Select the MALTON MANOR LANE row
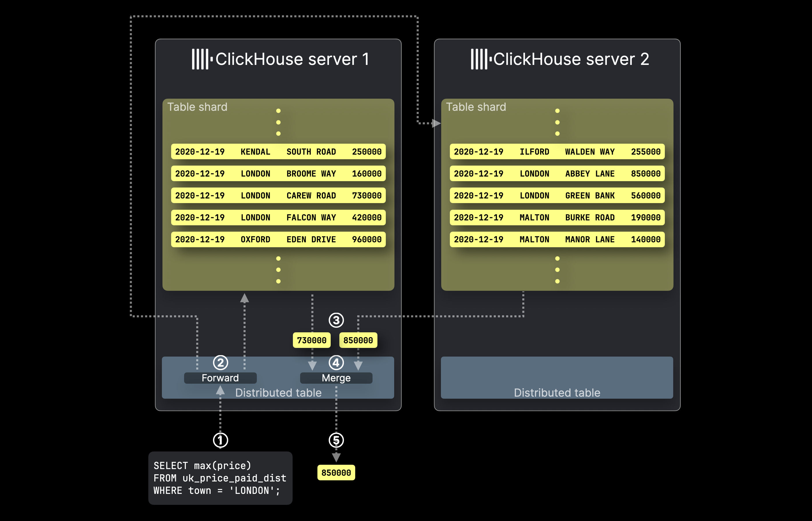The width and height of the screenshot is (812, 521). tap(557, 239)
